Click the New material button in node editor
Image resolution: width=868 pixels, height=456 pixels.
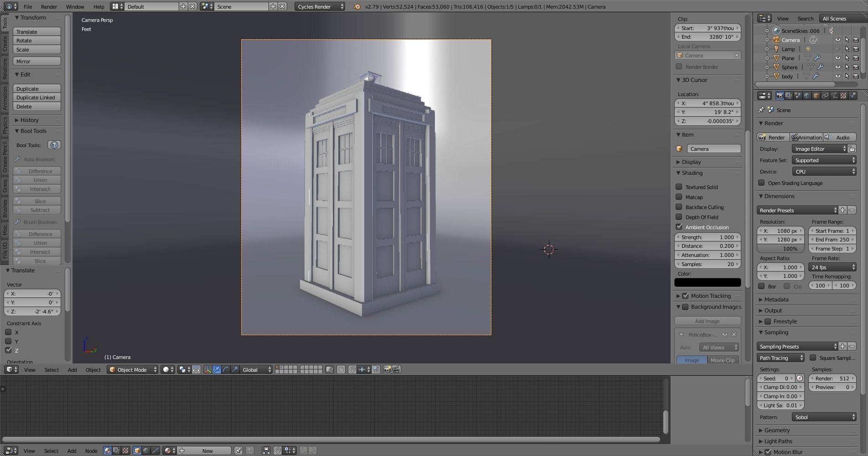[205, 451]
